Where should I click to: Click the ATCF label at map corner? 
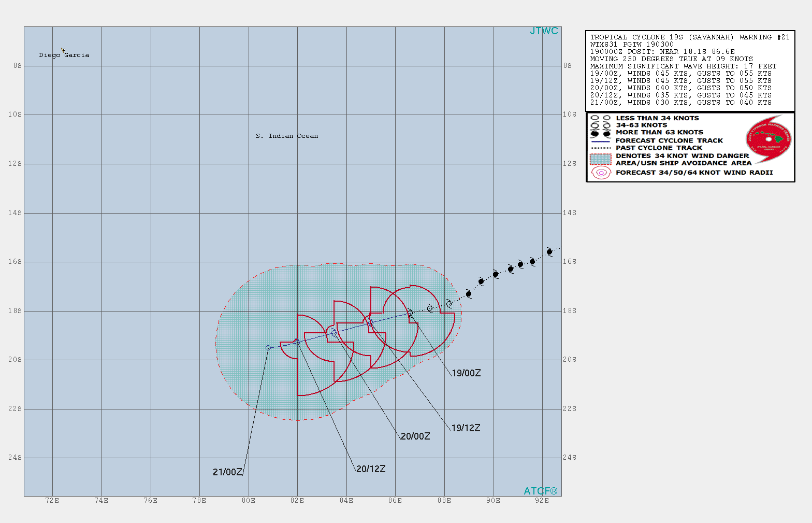click(541, 491)
